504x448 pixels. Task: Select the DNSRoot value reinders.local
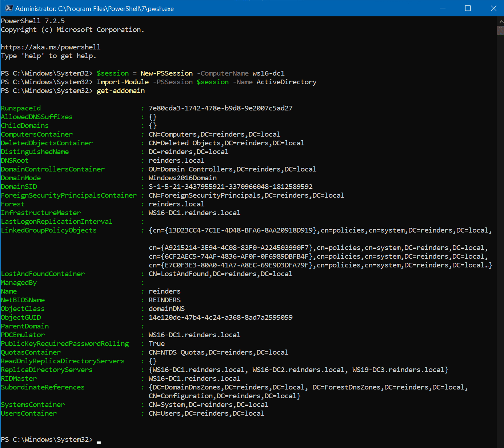(177, 160)
